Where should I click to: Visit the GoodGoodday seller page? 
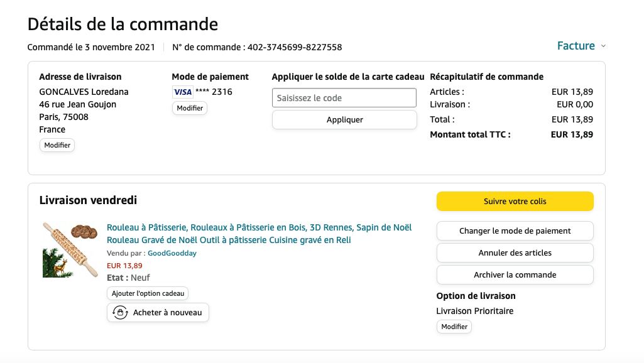[172, 253]
